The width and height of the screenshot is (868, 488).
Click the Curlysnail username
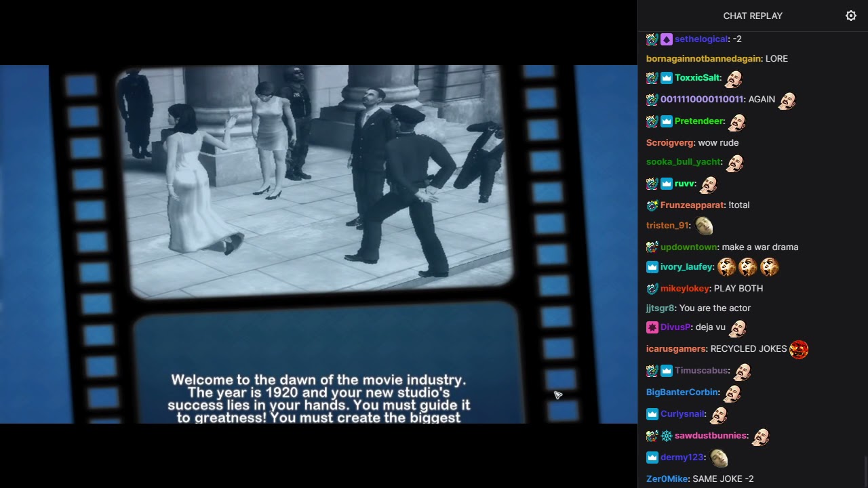[683, 414]
